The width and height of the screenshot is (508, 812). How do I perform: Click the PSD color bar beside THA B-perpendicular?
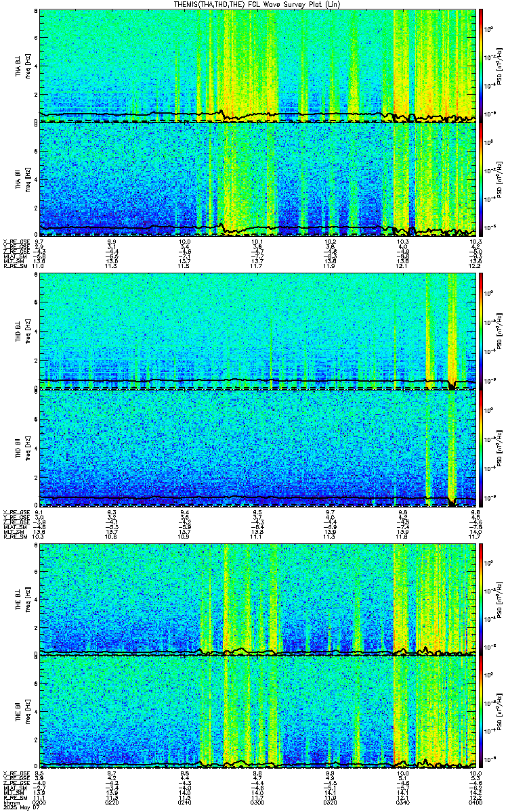pyautogui.click(x=481, y=65)
